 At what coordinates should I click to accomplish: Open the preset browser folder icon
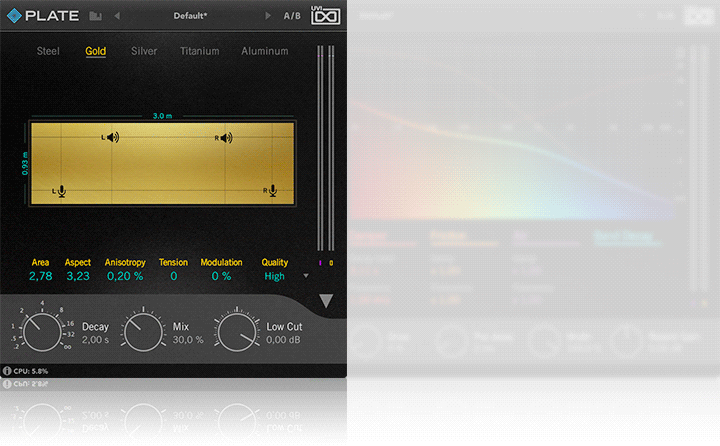(x=95, y=16)
